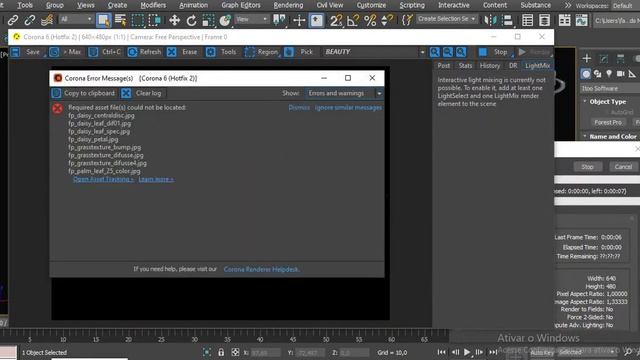Open Curve Editor icon in toolbar
640x360 pixels.
coord(581,20)
